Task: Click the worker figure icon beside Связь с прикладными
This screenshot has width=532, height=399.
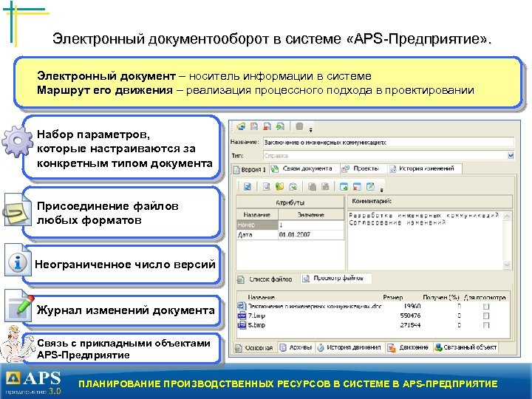Action: (16, 344)
